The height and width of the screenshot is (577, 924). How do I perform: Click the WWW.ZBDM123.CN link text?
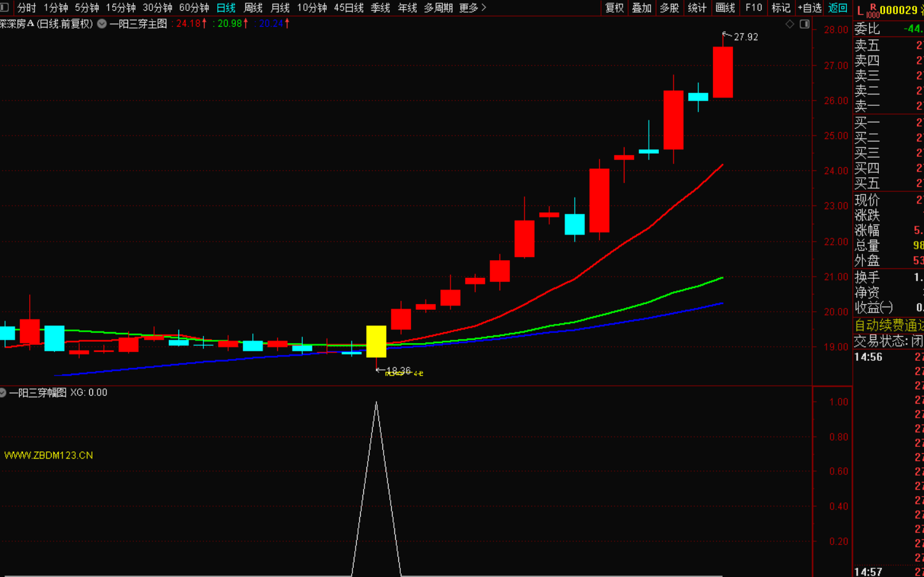coord(48,455)
